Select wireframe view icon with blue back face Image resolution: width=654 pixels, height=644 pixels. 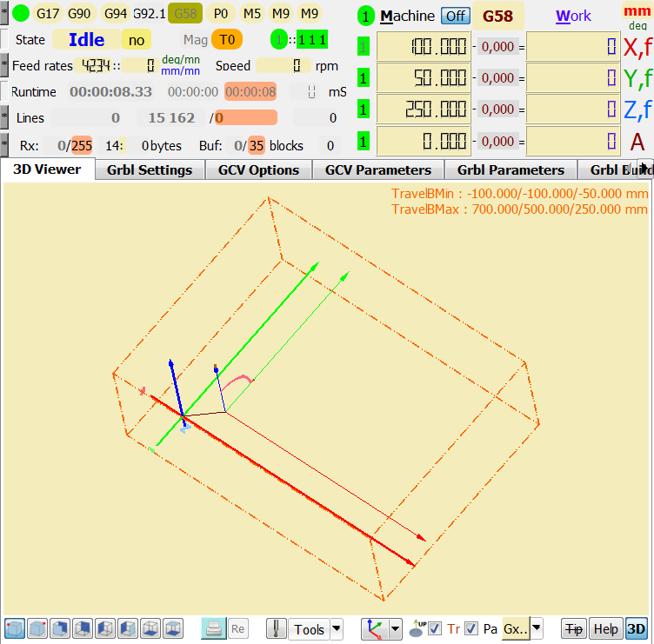83,628
